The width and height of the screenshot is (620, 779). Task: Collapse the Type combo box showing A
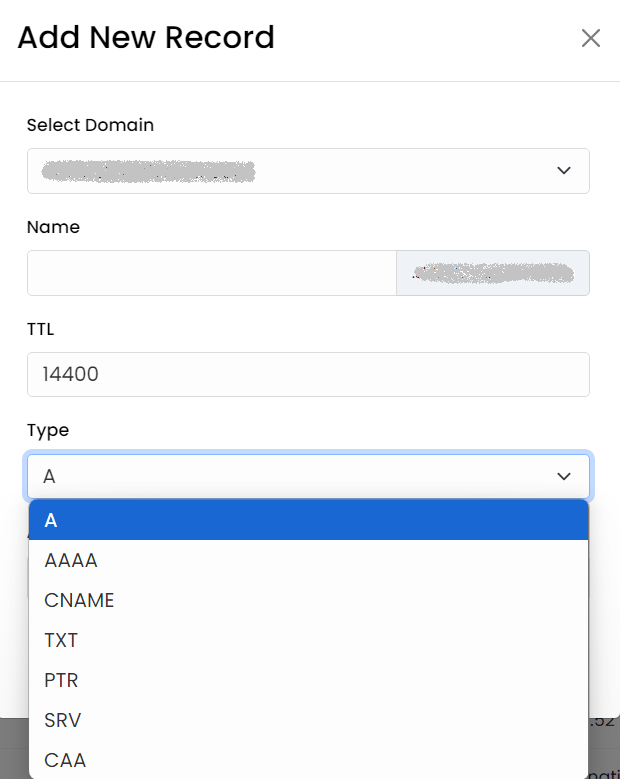pos(308,476)
